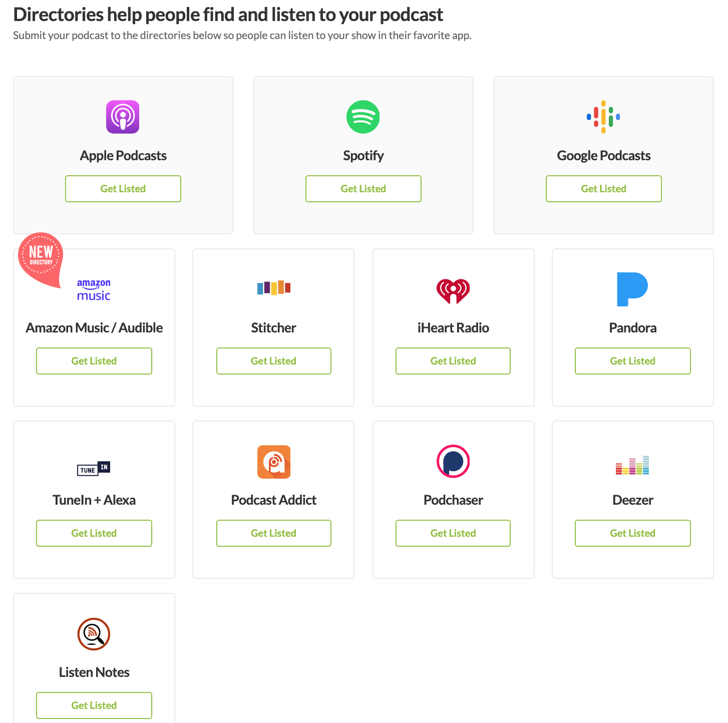This screenshot has width=728, height=723.
Task: Click the Apple Podcasts logo
Action: (123, 117)
